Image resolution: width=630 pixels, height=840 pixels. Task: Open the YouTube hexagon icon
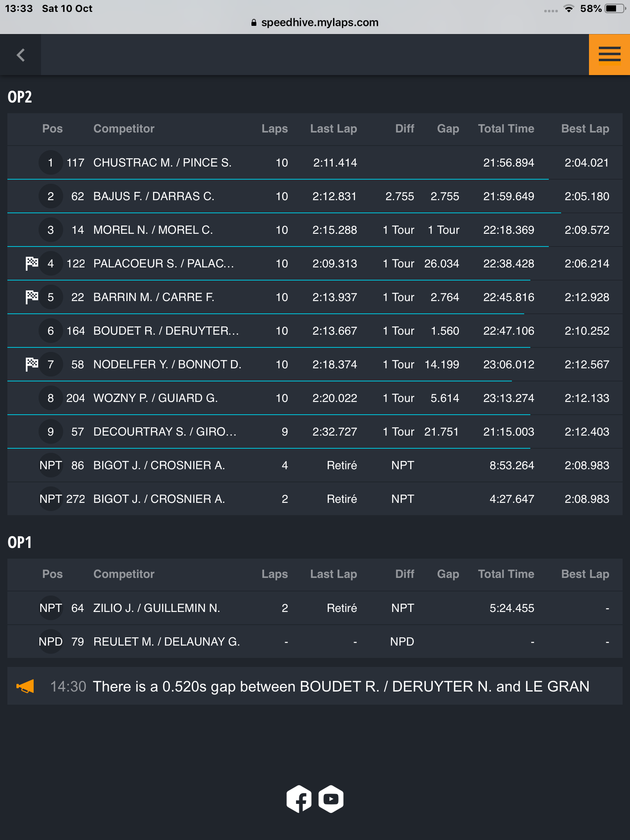tap(331, 799)
